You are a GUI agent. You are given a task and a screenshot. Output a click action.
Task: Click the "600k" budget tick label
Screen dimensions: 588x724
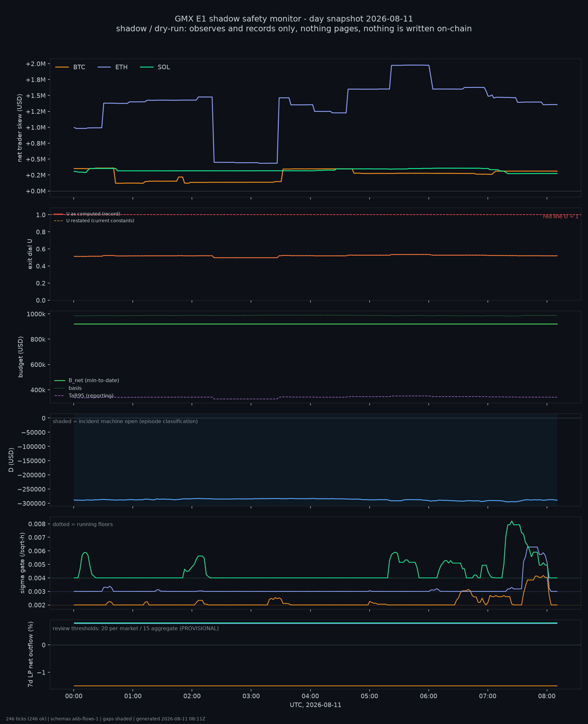tap(38, 365)
